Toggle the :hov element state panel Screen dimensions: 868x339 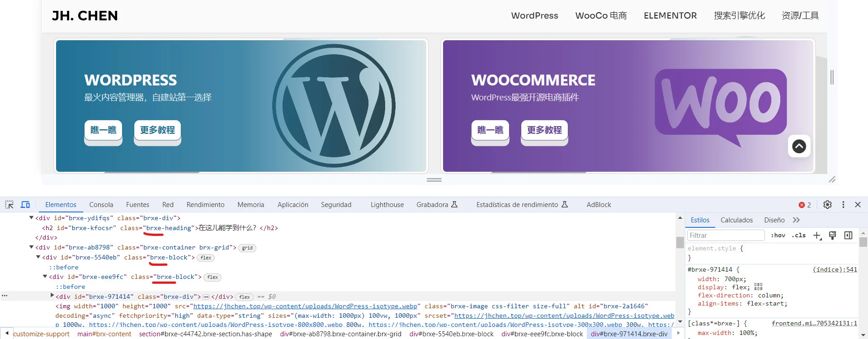click(778, 235)
